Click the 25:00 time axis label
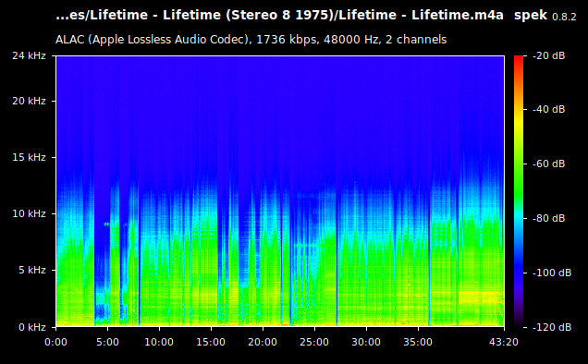This screenshot has height=364, width=588. click(x=314, y=342)
